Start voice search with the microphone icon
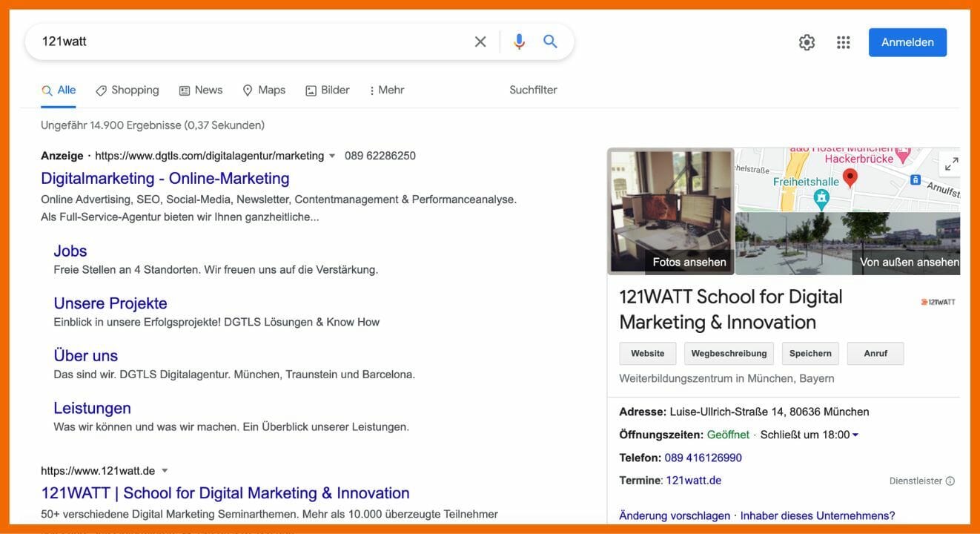Screen dimensions: 980x534 [x=519, y=42]
